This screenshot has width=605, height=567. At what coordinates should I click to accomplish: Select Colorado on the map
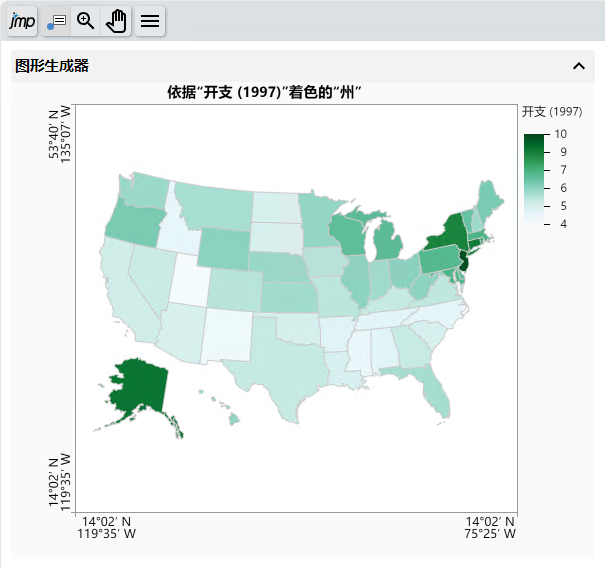click(235, 290)
